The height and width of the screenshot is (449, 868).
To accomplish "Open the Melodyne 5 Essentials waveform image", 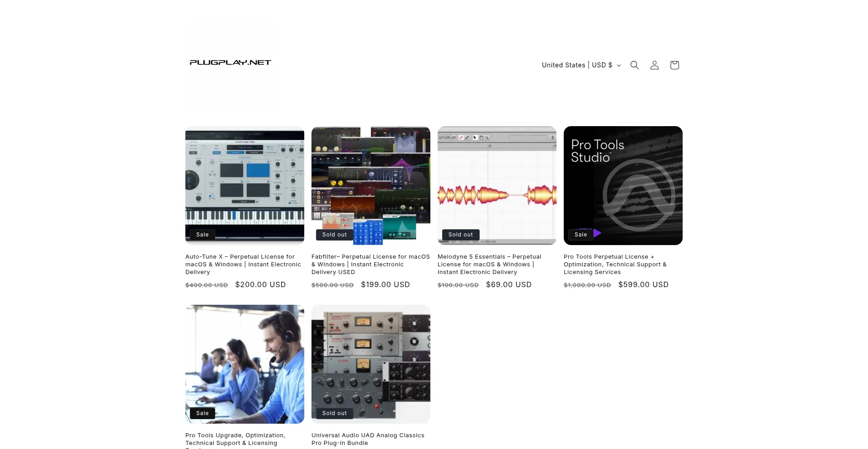I will coord(497,185).
